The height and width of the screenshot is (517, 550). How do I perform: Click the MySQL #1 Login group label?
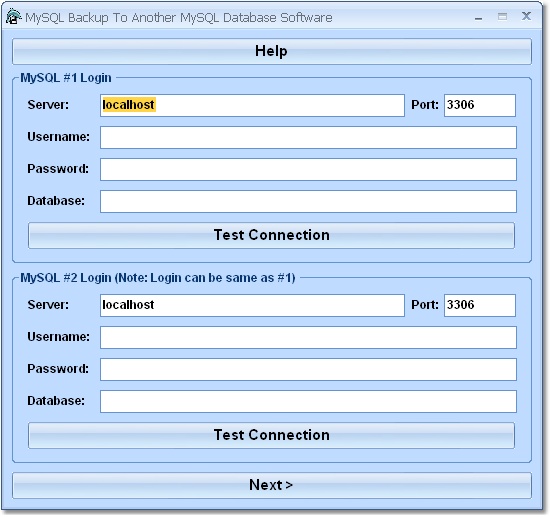(66, 78)
